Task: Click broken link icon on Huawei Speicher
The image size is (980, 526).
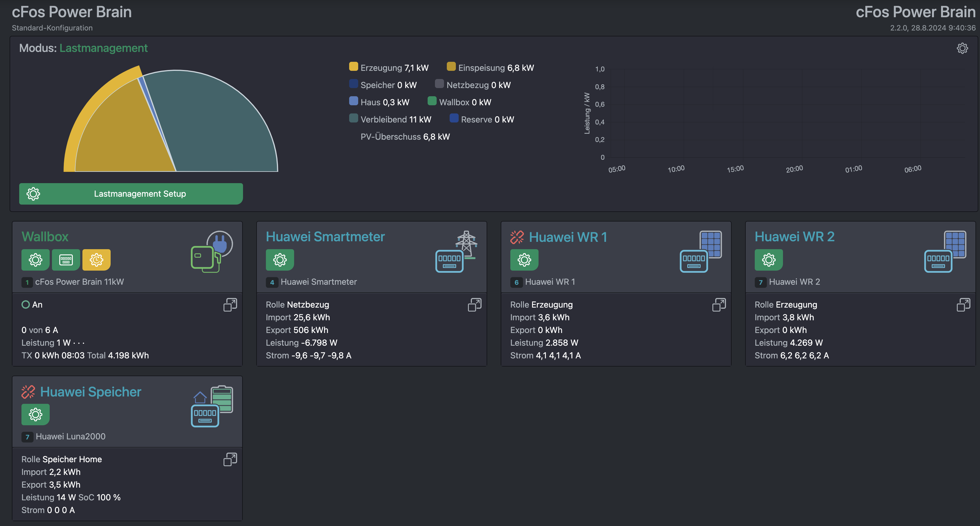Action: pos(28,392)
